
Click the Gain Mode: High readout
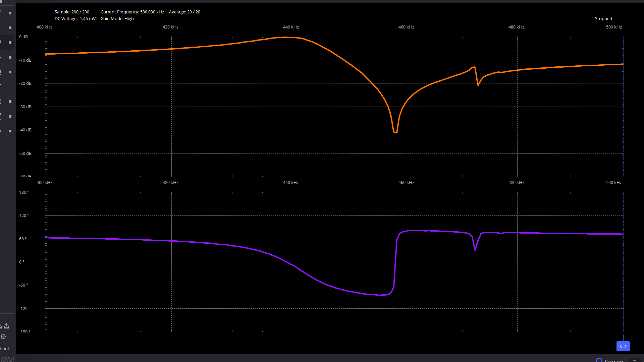click(117, 19)
